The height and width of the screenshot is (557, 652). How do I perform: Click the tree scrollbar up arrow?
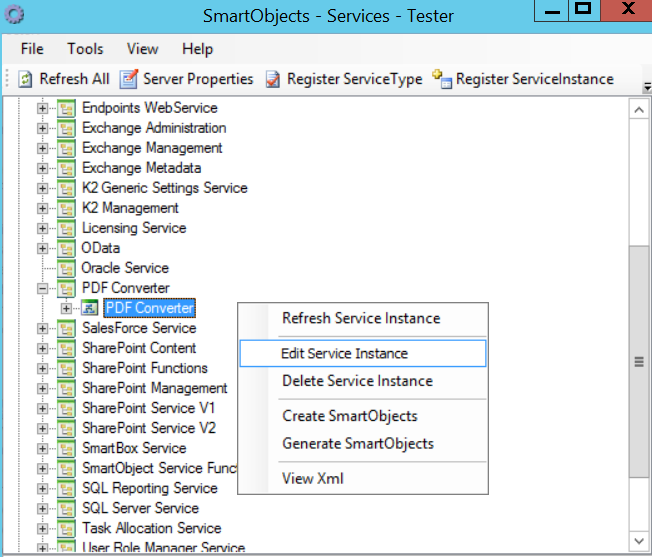click(639, 110)
